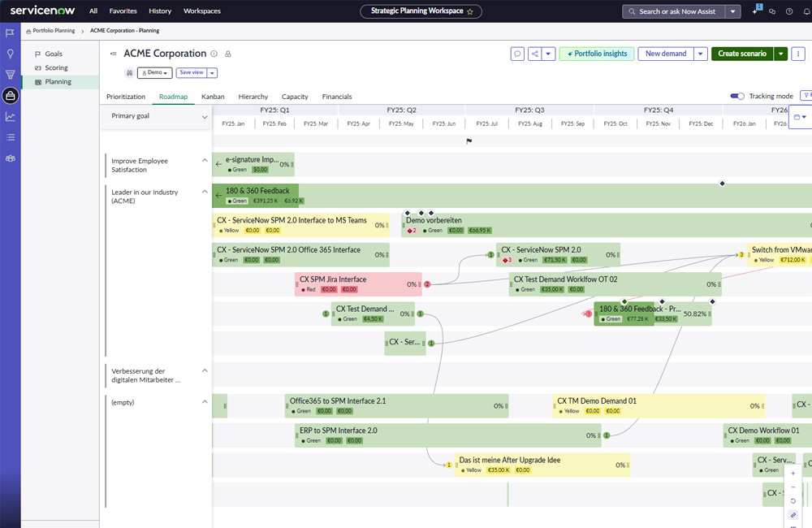This screenshot has height=528, width=812.
Task: Click the Portfolio insights button
Action: click(597, 54)
